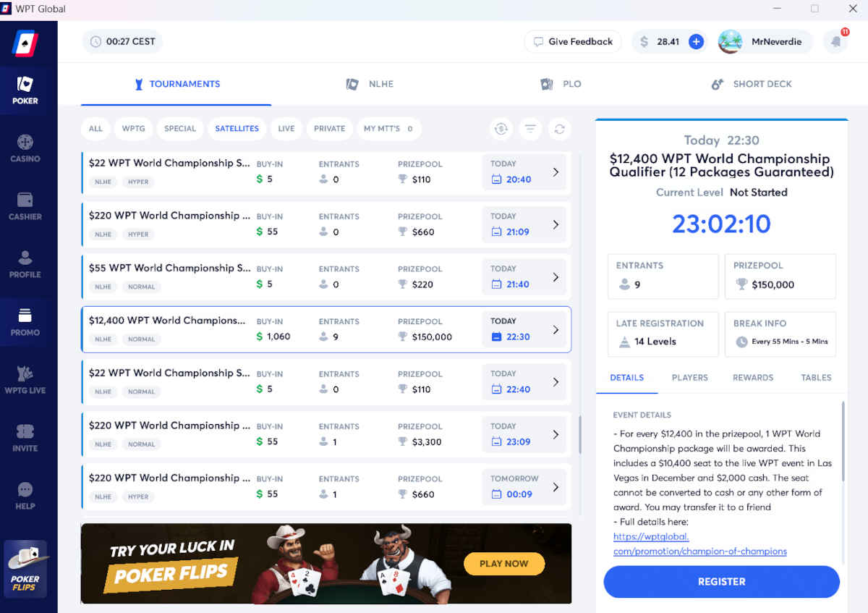Open the Profile section in sidebar
This screenshot has height=613, width=868.
point(25,263)
